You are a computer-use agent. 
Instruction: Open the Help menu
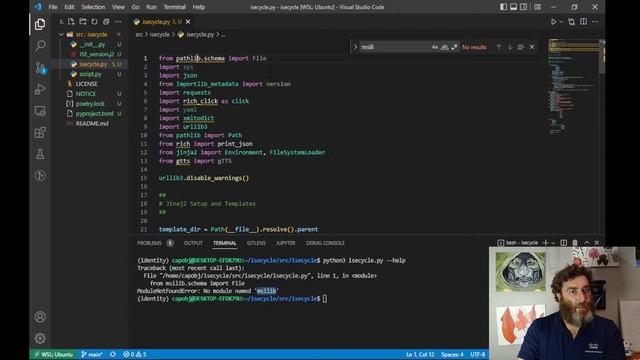(199, 7)
